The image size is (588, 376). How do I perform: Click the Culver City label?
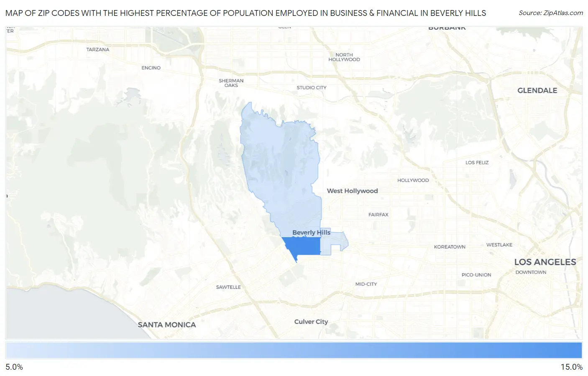[x=311, y=322]
